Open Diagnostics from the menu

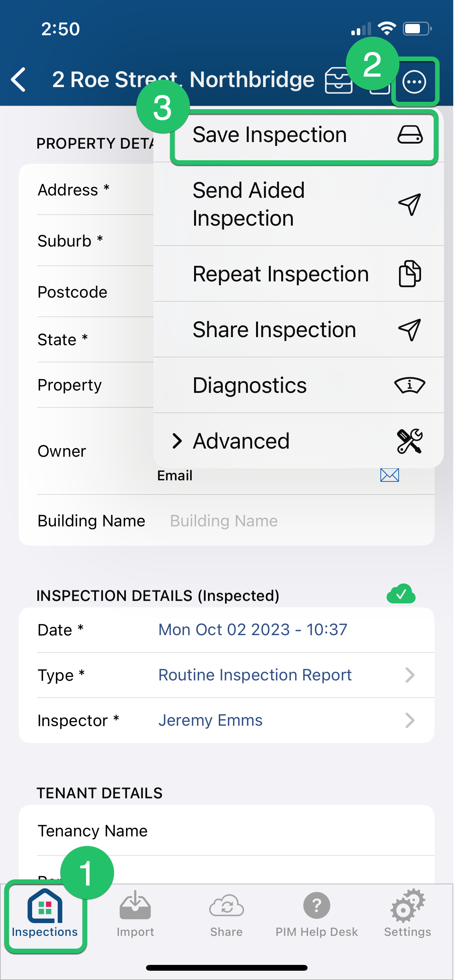[298, 385]
